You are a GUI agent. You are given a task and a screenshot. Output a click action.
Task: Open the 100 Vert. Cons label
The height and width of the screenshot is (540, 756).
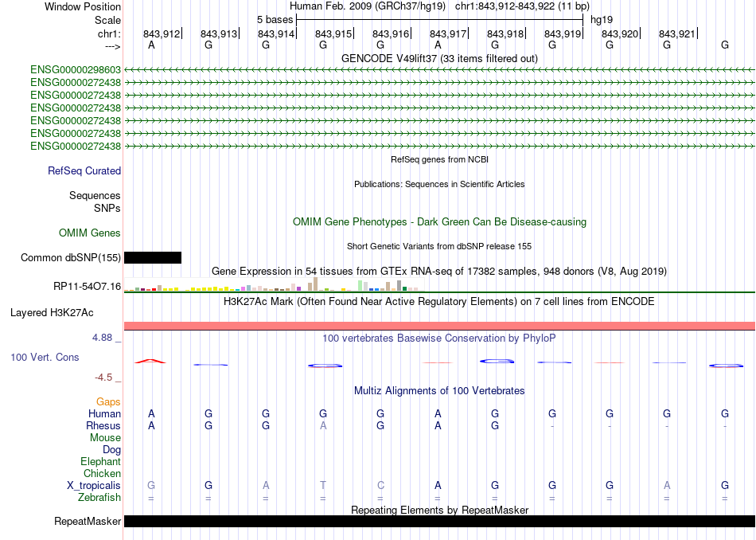click(45, 357)
